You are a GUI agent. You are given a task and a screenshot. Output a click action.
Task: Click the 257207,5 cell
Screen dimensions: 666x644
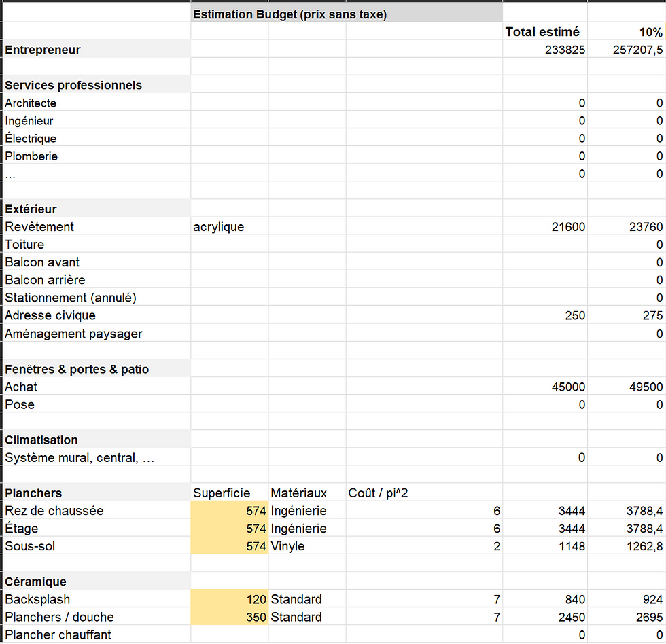click(x=627, y=50)
